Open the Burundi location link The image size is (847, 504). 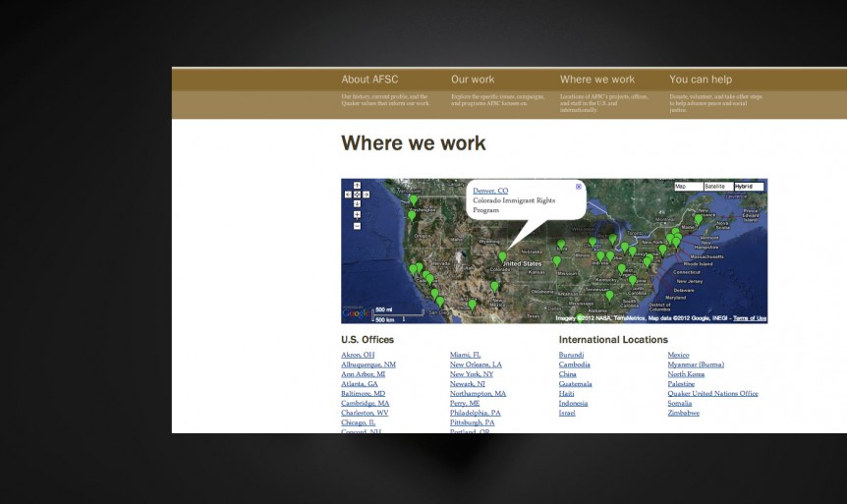(x=571, y=355)
